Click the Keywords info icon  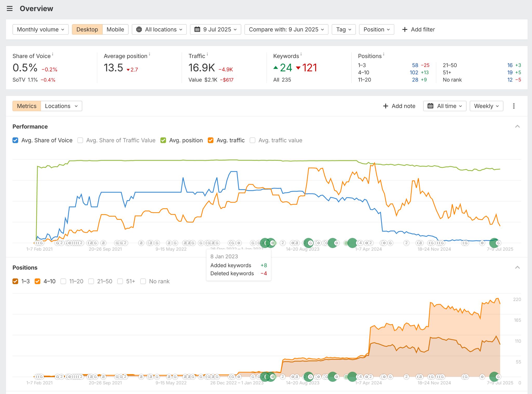click(301, 54)
